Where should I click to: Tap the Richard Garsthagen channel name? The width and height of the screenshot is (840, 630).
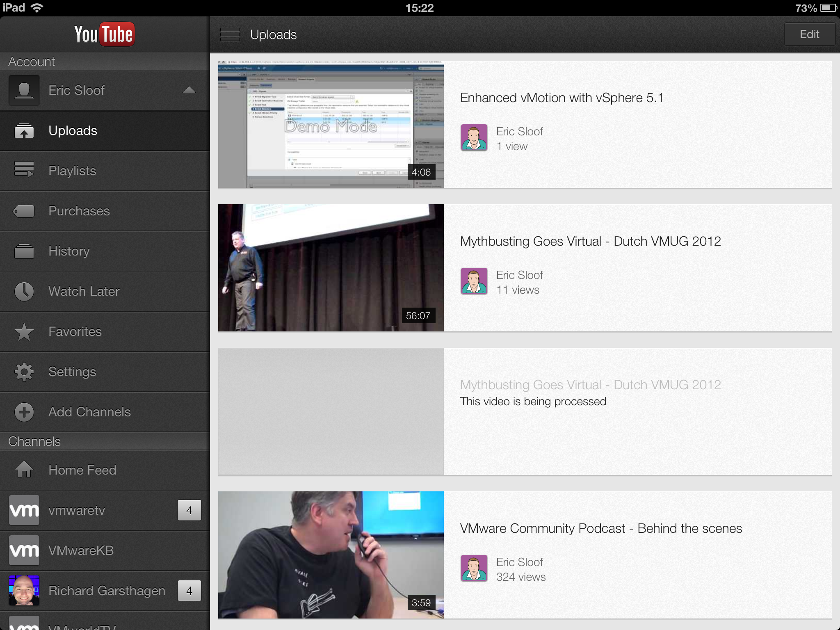tap(107, 591)
